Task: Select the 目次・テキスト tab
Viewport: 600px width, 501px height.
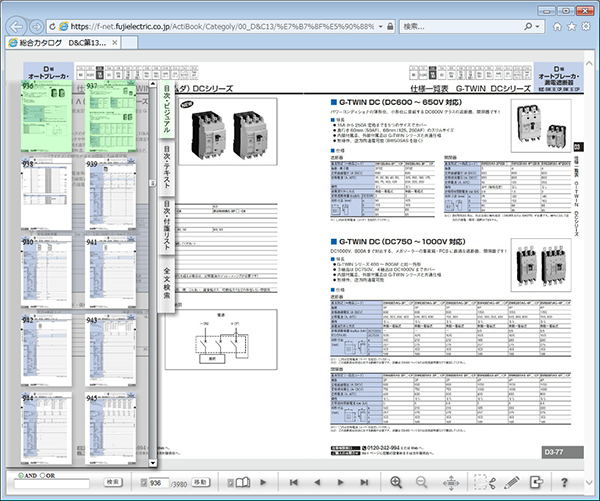Action: click(167, 167)
